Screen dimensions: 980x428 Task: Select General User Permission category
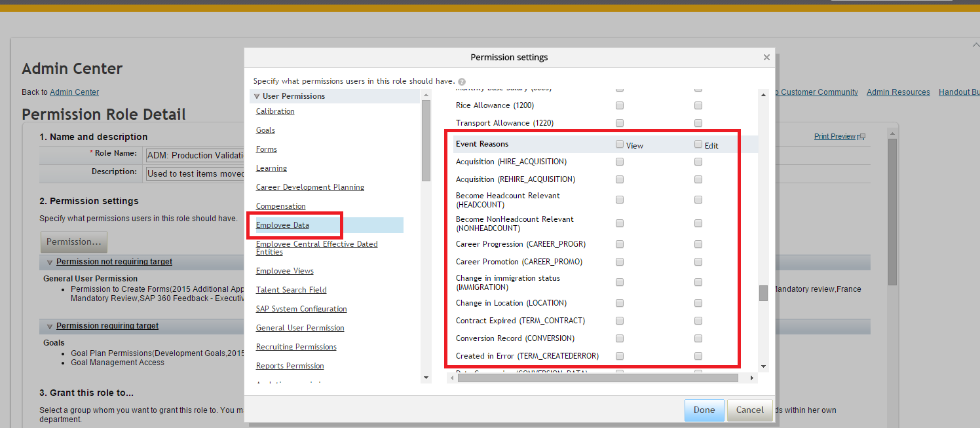click(300, 328)
